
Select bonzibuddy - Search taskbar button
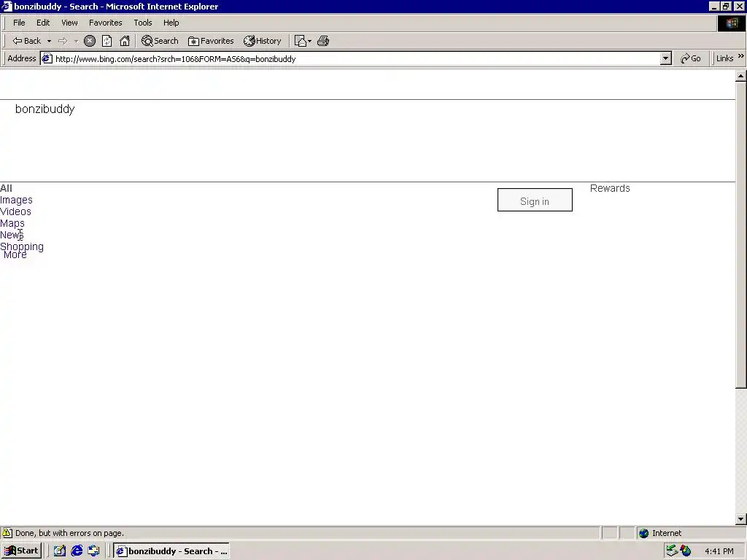(171, 551)
